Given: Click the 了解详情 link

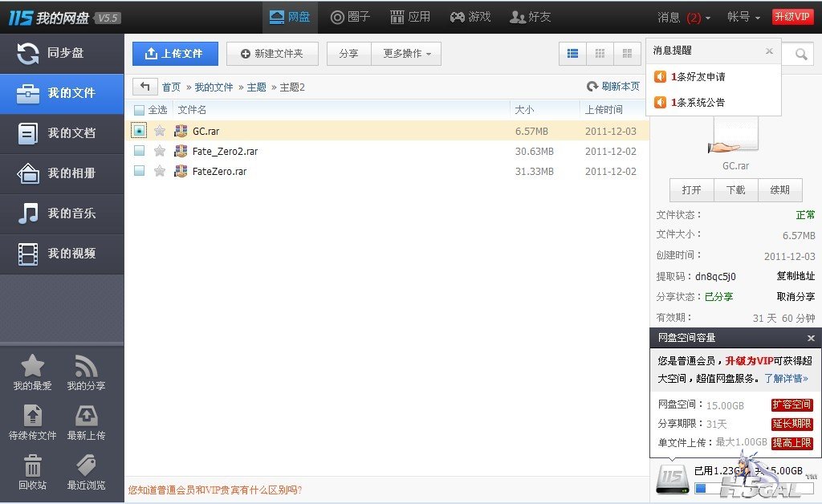Looking at the screenshot, I should click(x=785, y=378).
